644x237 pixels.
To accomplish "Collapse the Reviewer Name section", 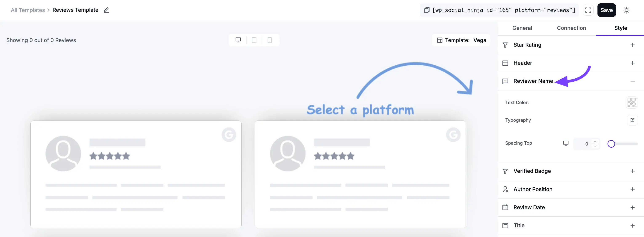I will tap(633, 81).
